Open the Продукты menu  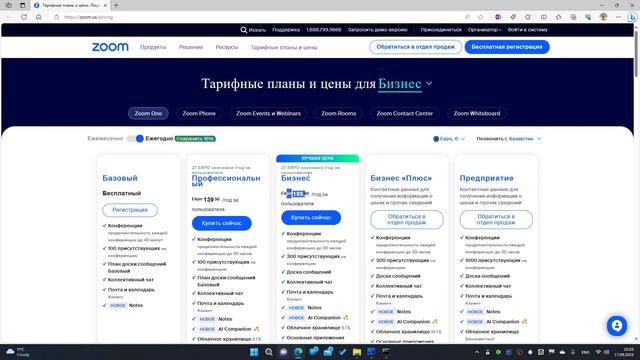click(x=153, y=47)
